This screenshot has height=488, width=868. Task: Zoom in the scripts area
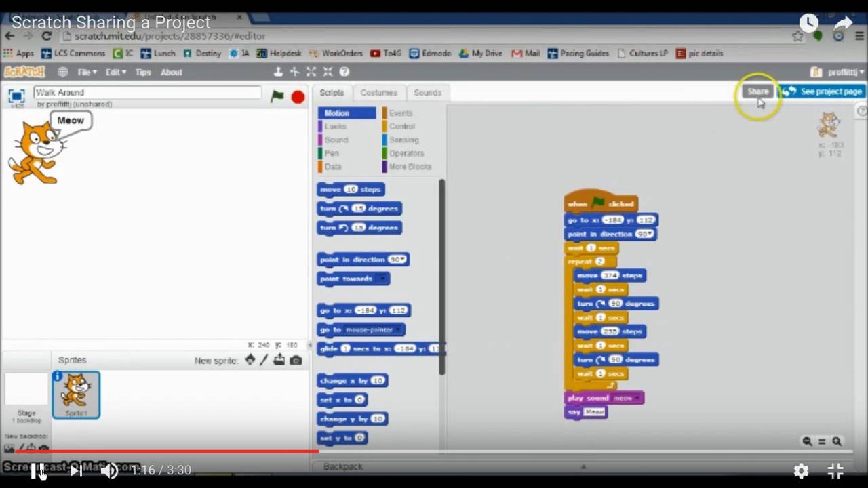click(837, 441)
